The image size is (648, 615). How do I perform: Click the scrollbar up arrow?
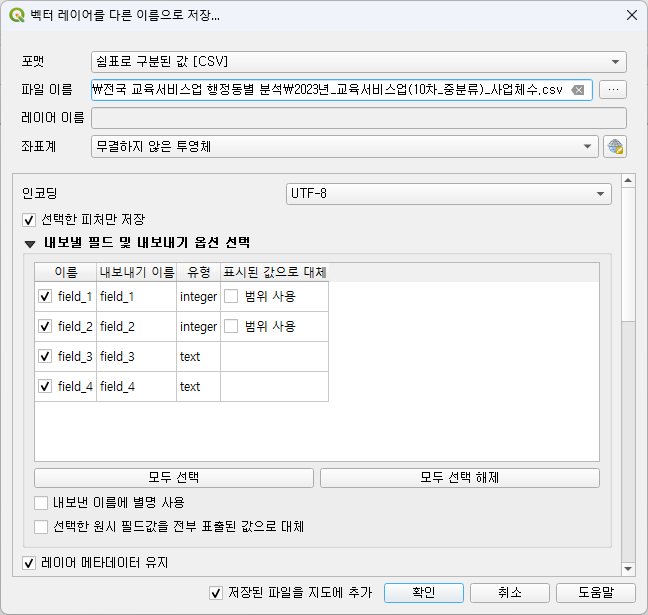pyautogui.click(x=628, y=180)
